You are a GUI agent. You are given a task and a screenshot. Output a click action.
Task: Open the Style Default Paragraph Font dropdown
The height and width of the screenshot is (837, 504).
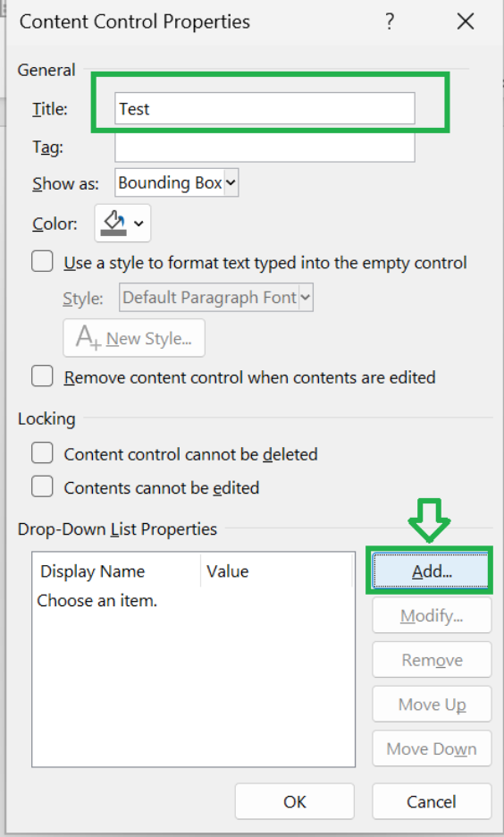pos(216,297)
